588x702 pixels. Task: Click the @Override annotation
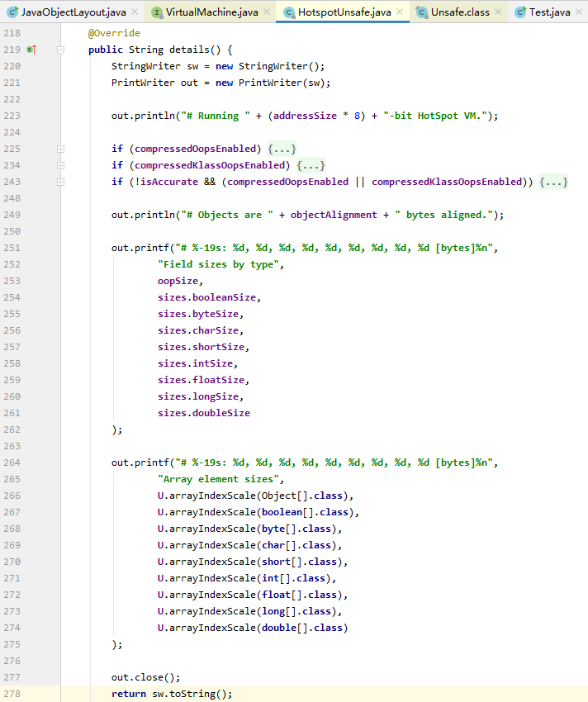pos(114,33)
